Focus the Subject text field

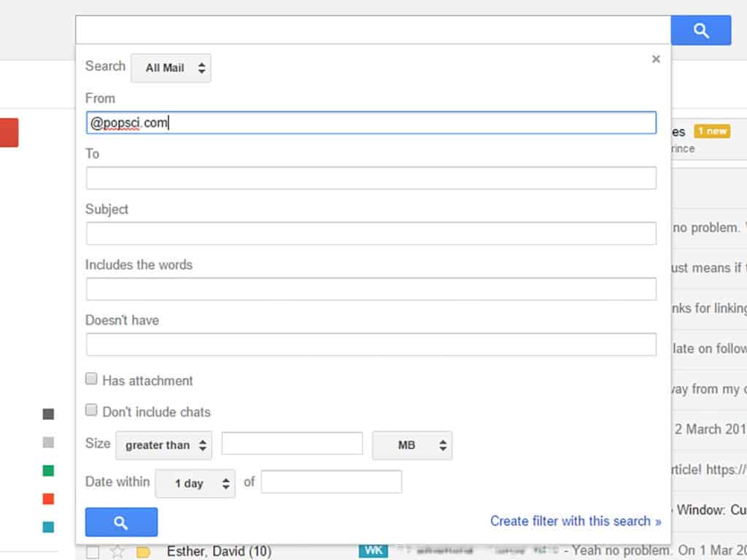point(371,233)
